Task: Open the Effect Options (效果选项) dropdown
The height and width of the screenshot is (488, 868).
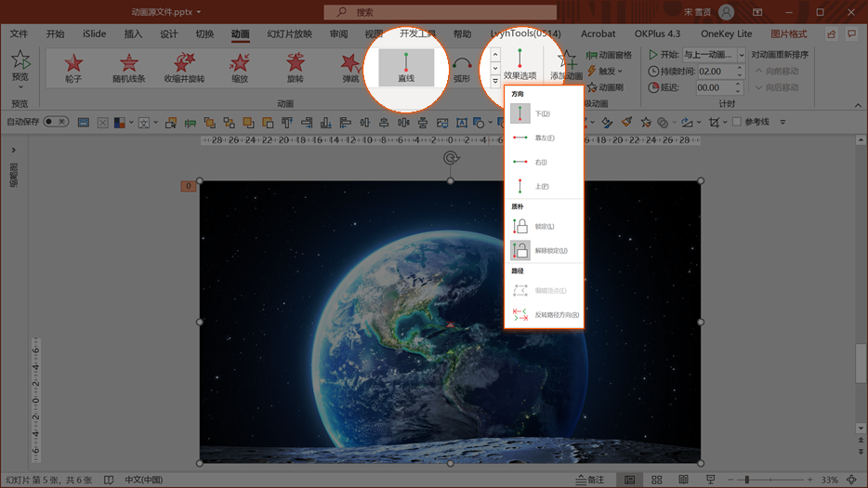Action: point(519,64)
